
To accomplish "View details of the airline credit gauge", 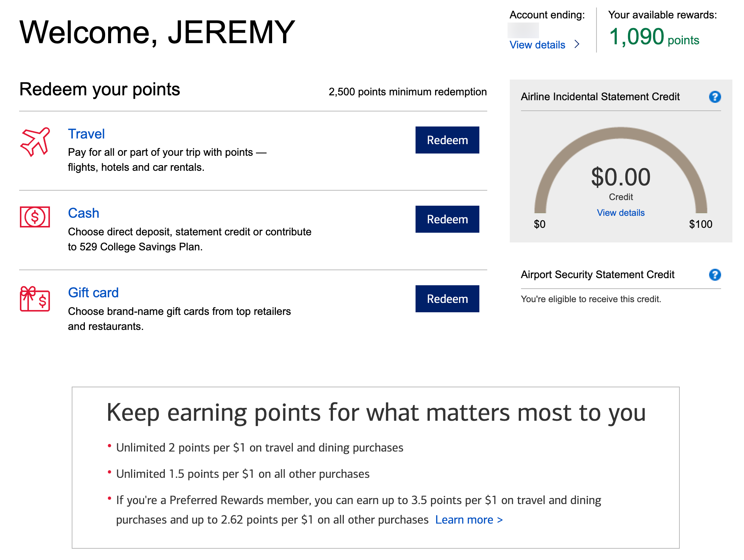I will point(621,213).
